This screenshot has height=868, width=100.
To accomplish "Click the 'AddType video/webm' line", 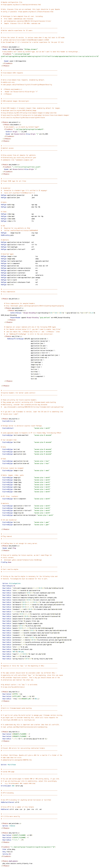I will (x=18, y=219).
